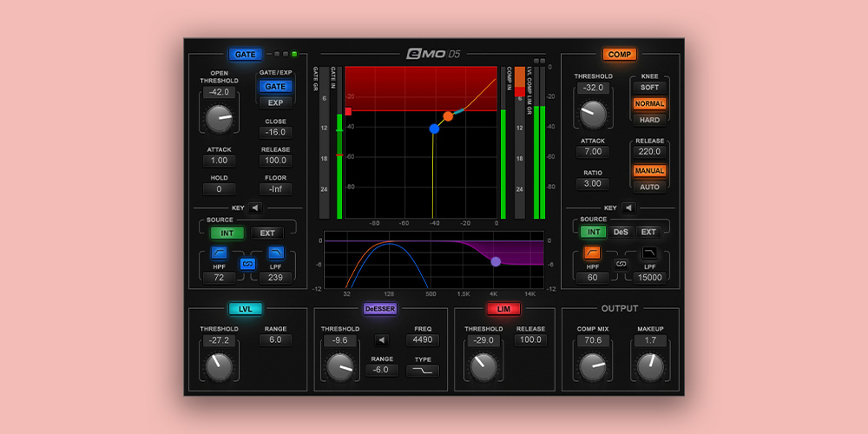868x434 pixels.
Task: Select the DeEsser filter TYPE shape
Action: [423, 371]
